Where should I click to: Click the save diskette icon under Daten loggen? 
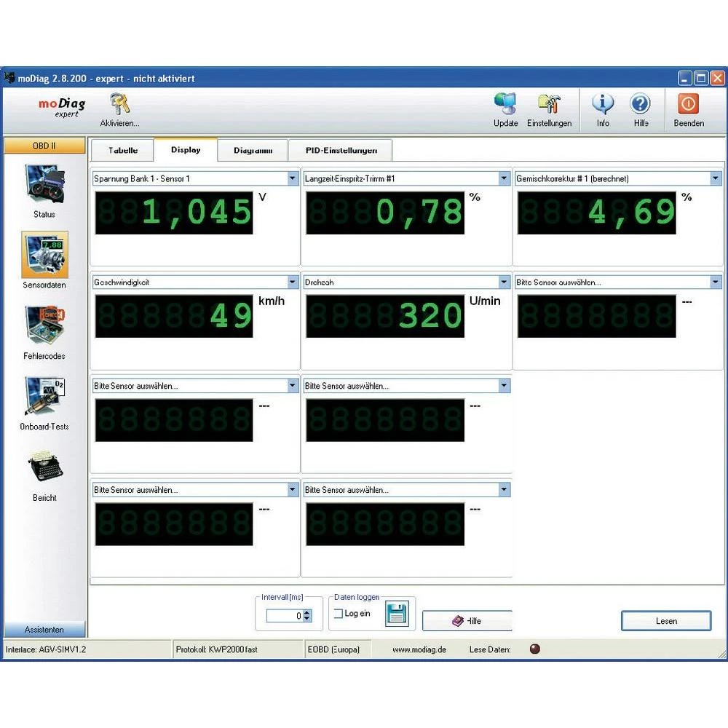pyautogui.click(x=396, y=614)
